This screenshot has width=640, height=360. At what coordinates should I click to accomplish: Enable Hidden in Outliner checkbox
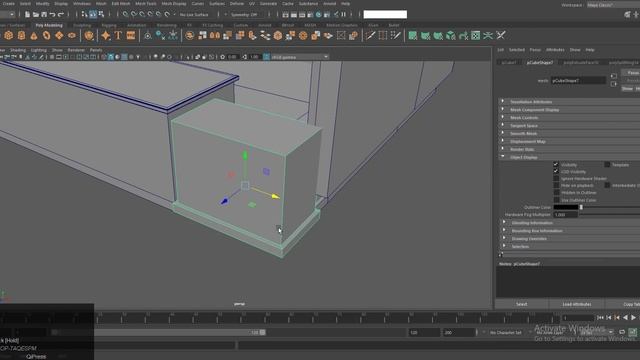point(556,193)
